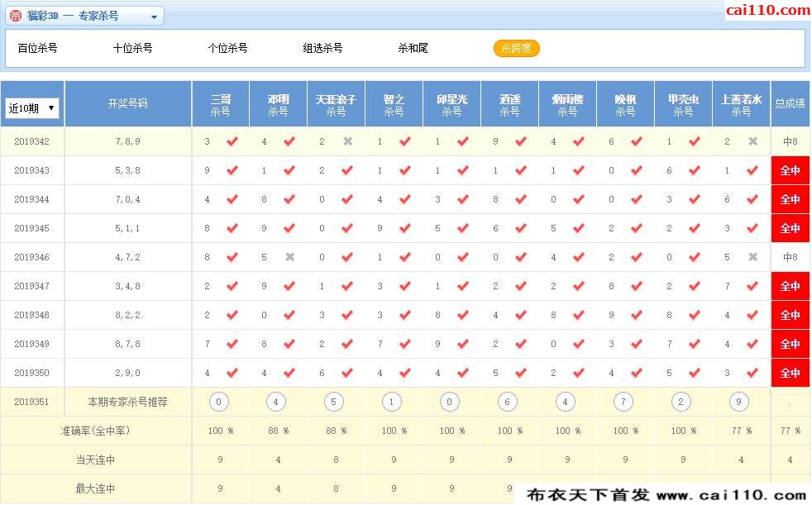Switch to 百位杀号 tab
The width and height of the screenshot is (812, 505).
pyautogui.click(x=37, y=48)
